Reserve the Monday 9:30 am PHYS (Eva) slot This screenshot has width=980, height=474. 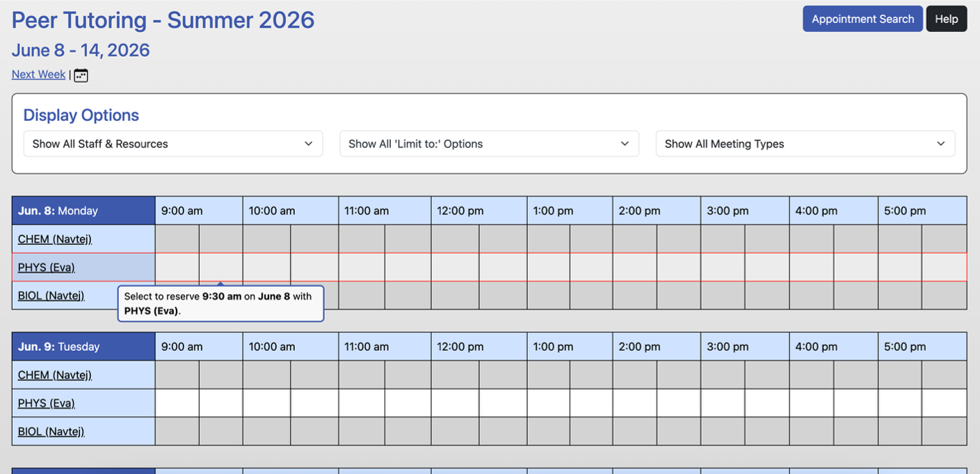coord(221,268)
